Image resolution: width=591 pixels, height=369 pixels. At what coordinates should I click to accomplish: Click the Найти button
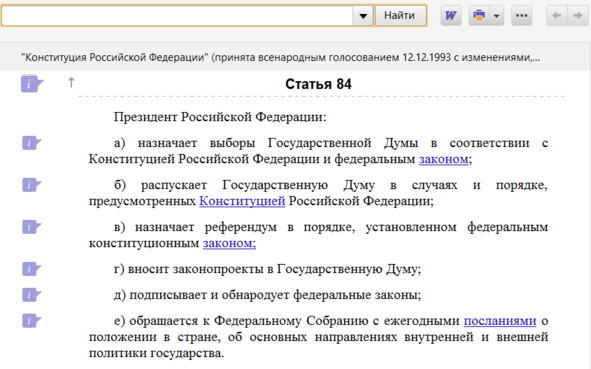coord(401,15)
